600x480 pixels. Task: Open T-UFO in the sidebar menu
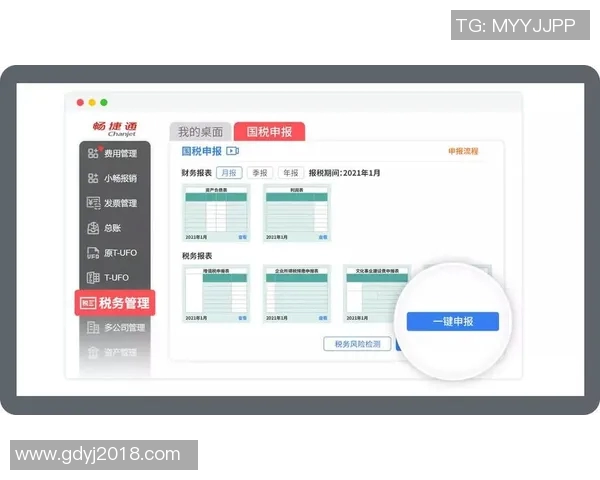click(115, 278)
